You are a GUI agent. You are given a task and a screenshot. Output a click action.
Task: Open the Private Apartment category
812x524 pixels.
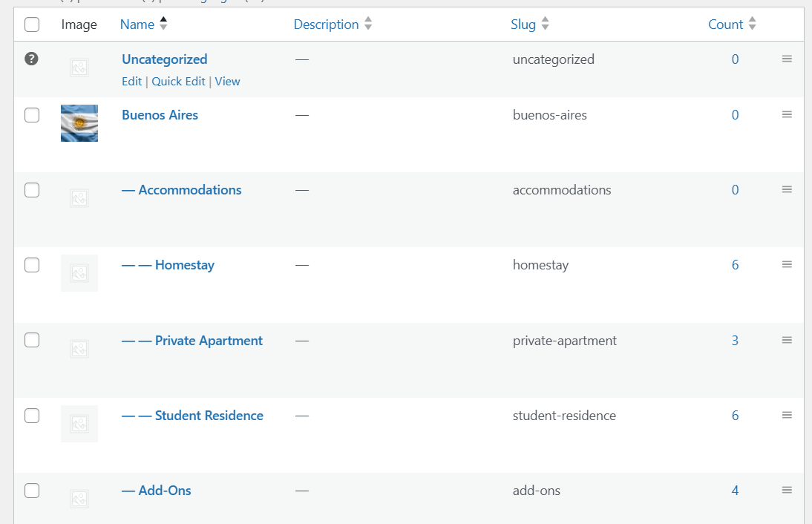click(x=209, y=341)
